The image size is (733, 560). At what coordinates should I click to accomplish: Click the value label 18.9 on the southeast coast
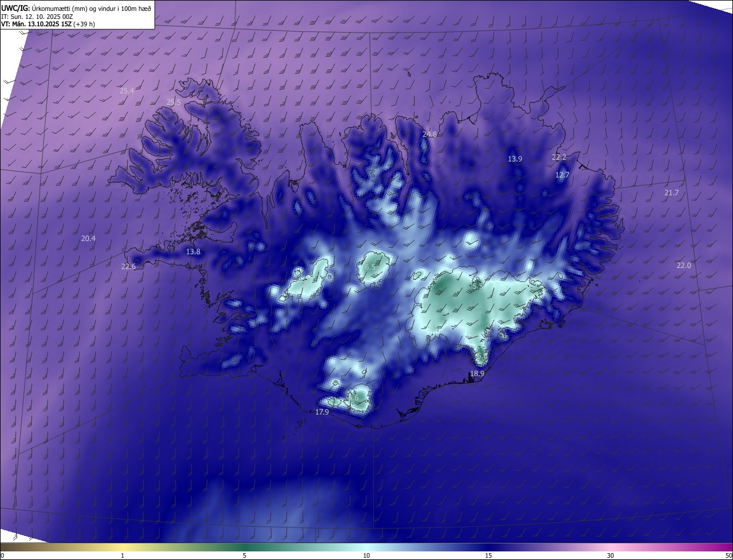click(x=477, y=373)
